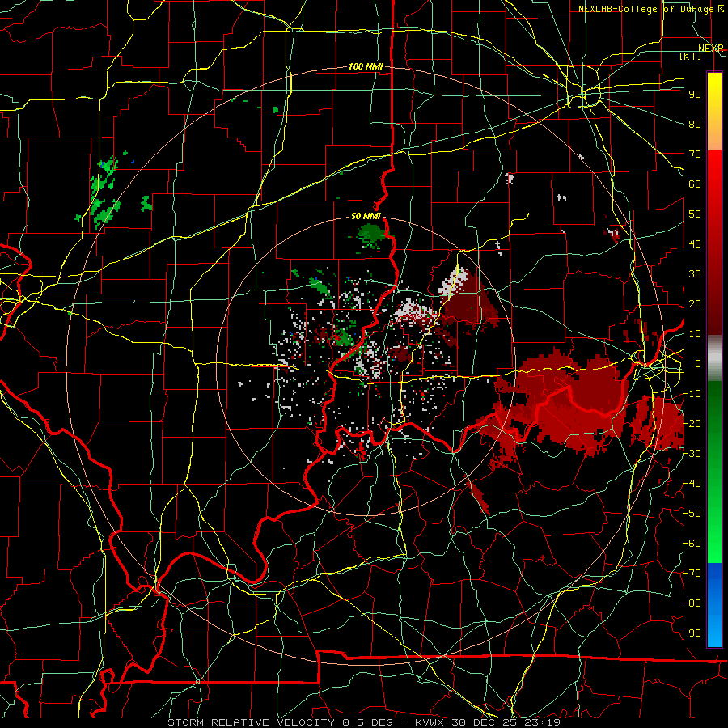
Task: Click the -40 value on the velocity scale
Action: click(692, 484)
